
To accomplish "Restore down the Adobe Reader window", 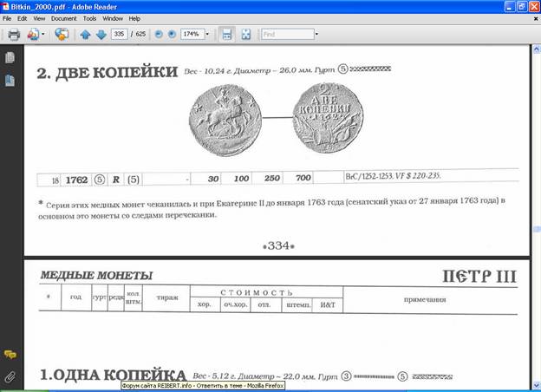I will [522, 7].
